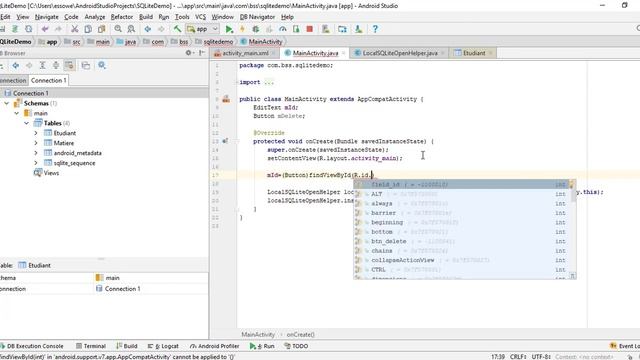Screen dimensions: 640x360
Task: Click the Cut scissors icon
Action: (x=74, y=29)
